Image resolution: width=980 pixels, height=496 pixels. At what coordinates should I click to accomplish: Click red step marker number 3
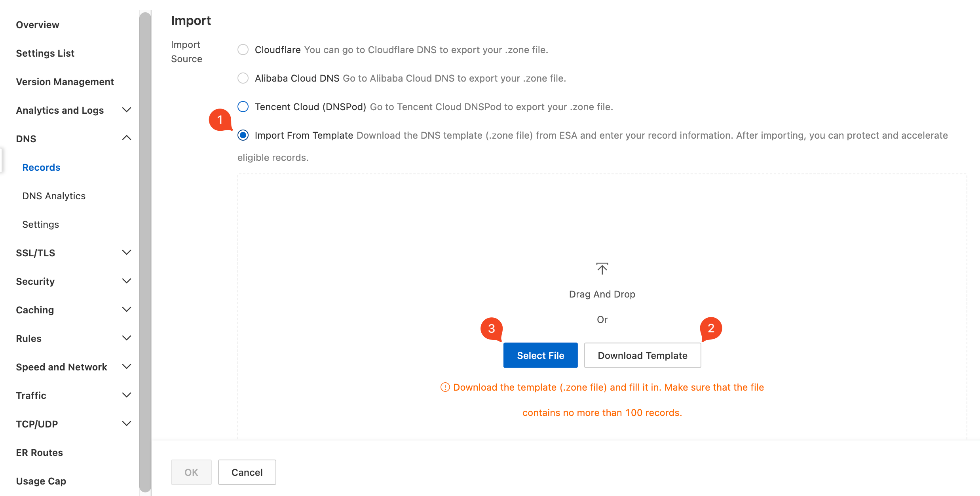491,328
